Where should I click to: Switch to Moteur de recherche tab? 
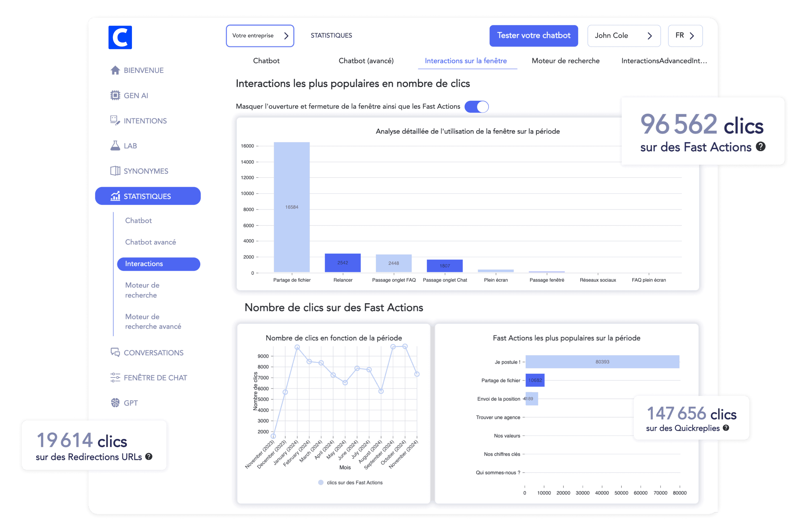[x=565, y=61]
